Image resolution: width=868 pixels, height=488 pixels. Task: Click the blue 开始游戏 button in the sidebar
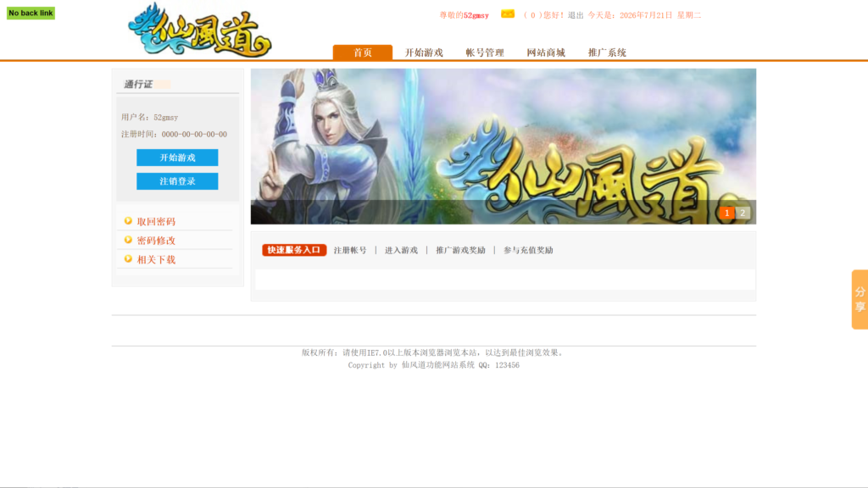tap(177, 158)
